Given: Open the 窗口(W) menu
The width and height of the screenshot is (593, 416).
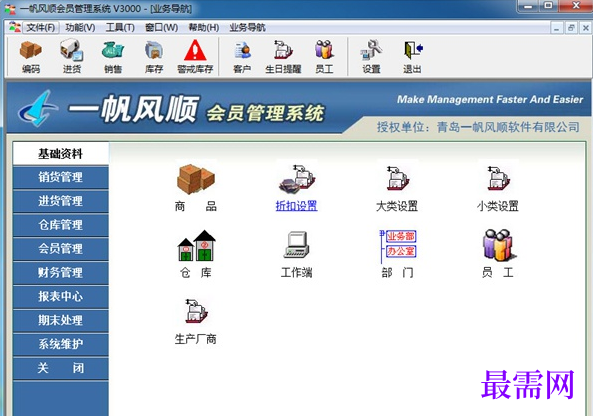Looking at the screenshot, I should click(161, 28).
